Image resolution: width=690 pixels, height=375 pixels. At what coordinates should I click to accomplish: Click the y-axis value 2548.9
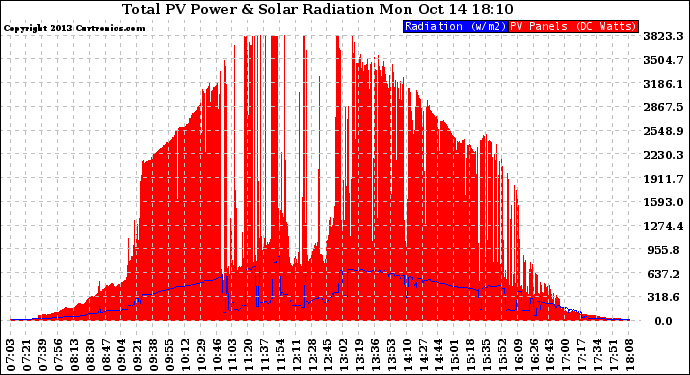point(663,131)
